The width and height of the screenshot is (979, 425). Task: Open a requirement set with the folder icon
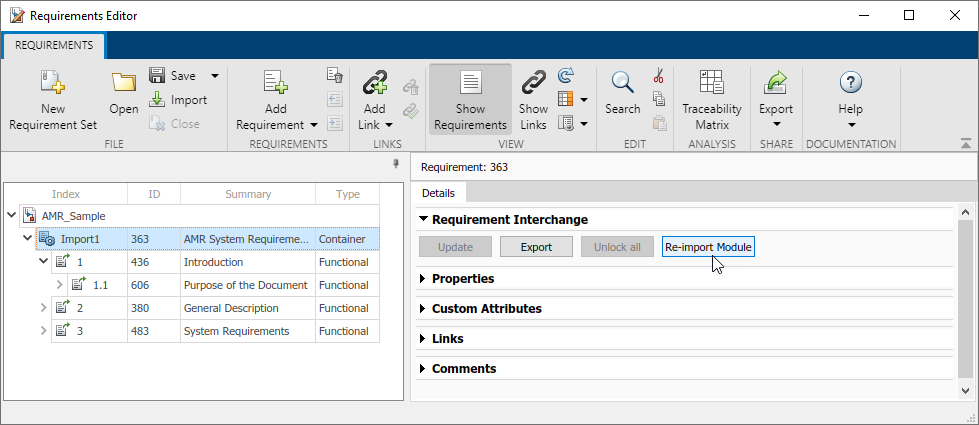click(x=124, y=84)
